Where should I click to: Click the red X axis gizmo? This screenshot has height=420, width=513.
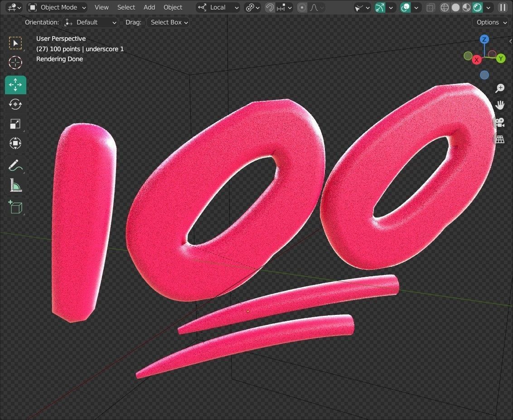click(x=477, y=60)
